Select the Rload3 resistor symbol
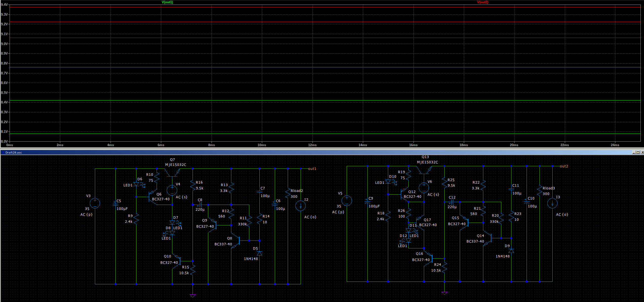 point(539,190)
